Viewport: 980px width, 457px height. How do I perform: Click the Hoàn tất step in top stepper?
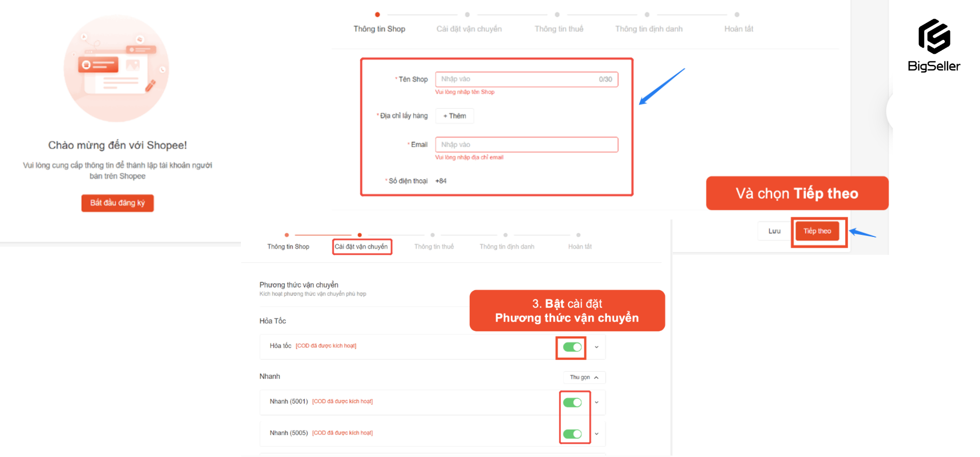coord(738,29)
